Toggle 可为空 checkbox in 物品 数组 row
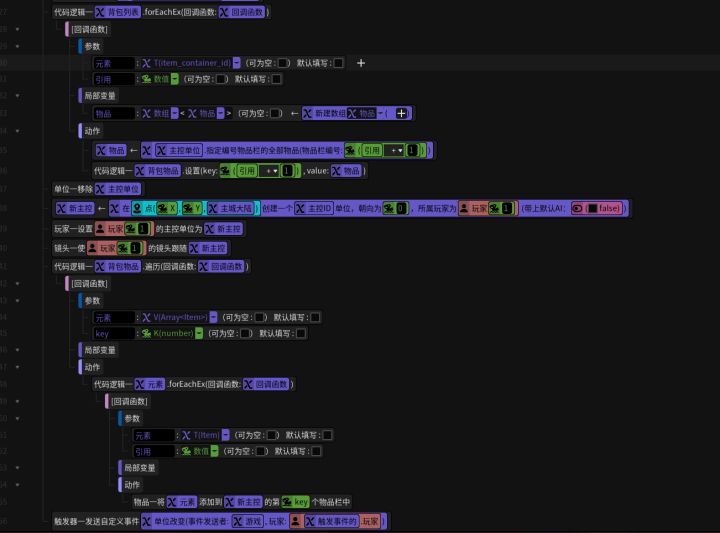 point(275,113)
